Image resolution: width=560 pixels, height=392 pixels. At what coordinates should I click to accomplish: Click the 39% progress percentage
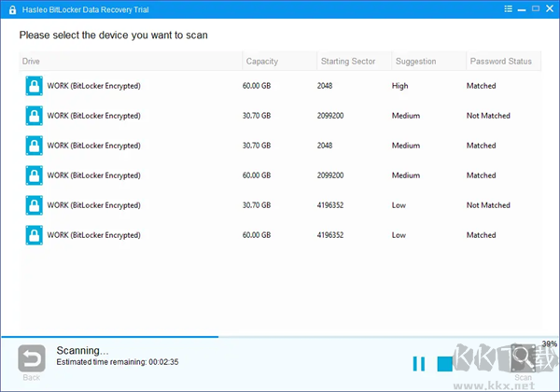(x=550, y=343)
